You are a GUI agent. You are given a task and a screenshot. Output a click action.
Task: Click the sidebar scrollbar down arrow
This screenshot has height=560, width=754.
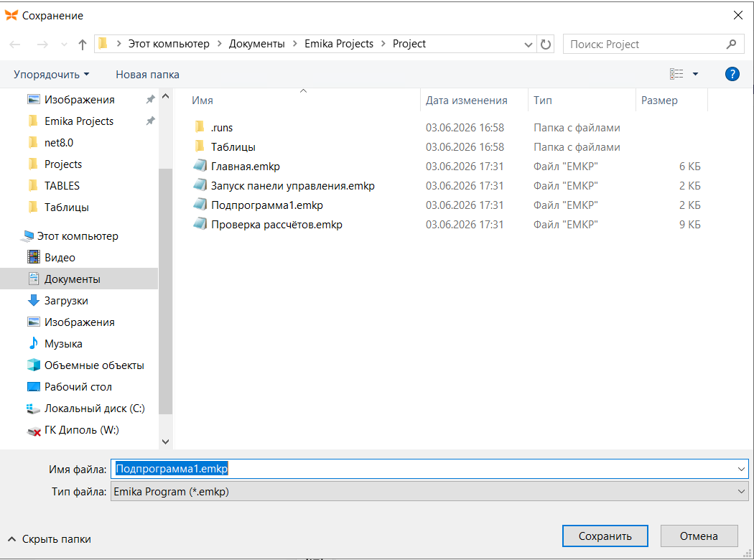coord(165,442)
